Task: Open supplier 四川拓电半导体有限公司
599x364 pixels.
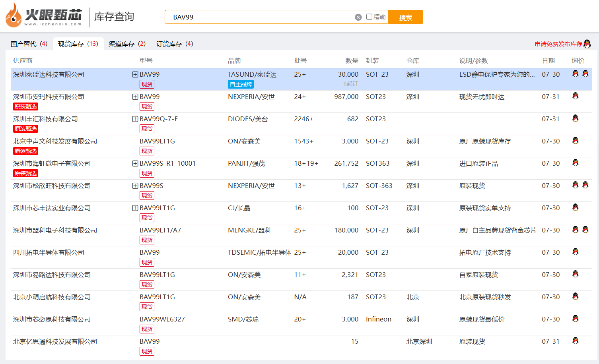Action: click(49, 252)
